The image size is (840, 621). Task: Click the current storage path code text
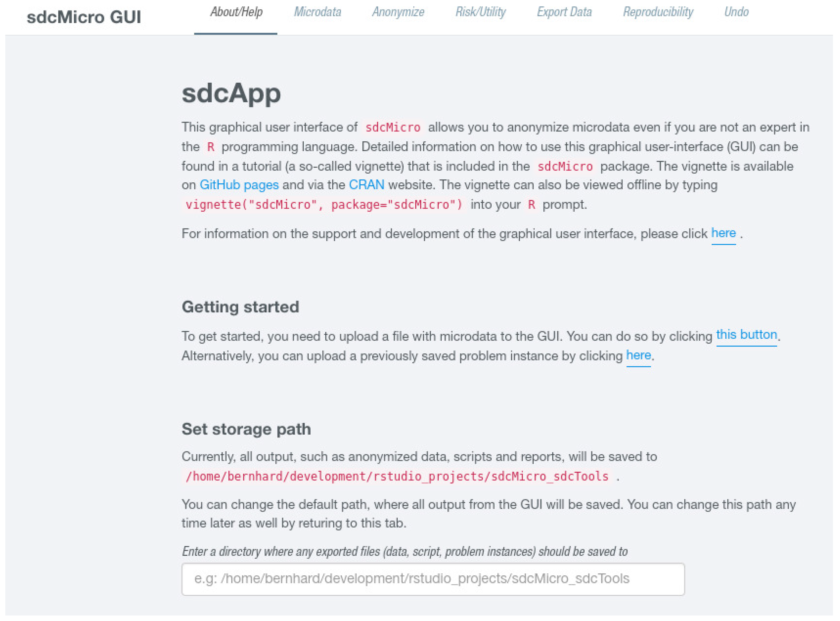pyautogui.click(x=397, y=477)
